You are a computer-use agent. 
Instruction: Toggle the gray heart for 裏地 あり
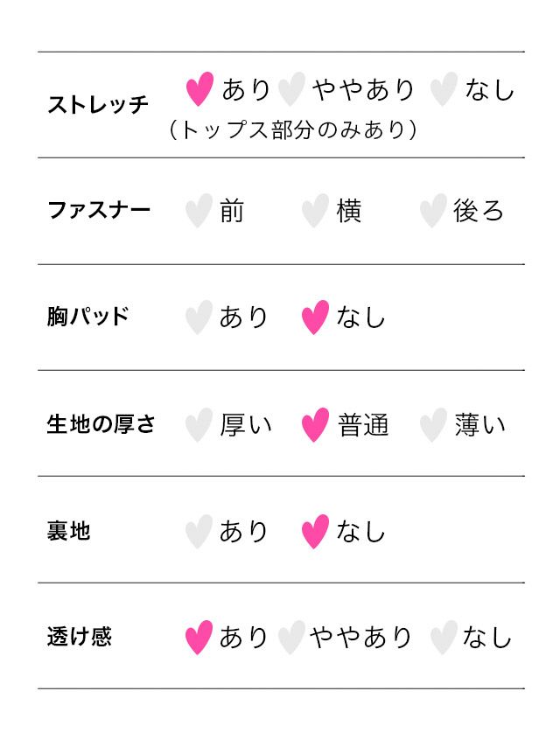199,531
